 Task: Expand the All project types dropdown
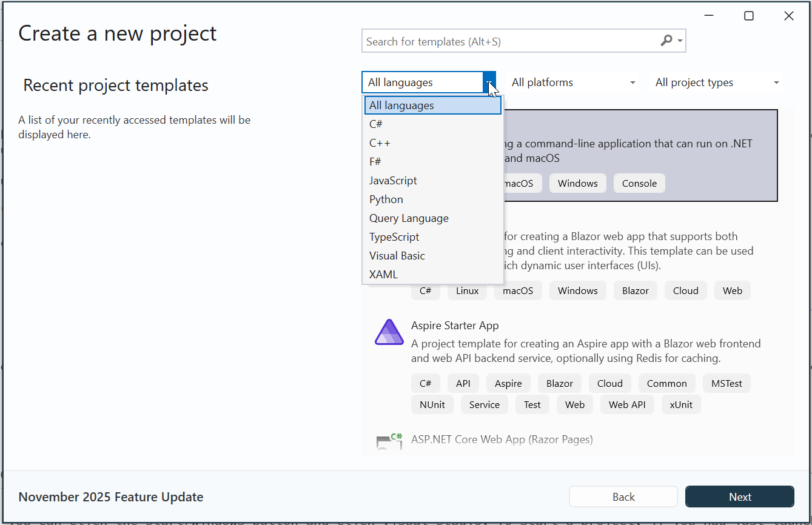[717, 82]
